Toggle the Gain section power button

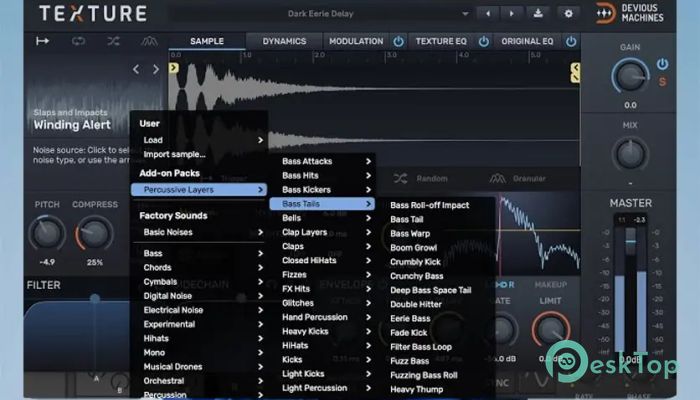(x=662, y=64)
